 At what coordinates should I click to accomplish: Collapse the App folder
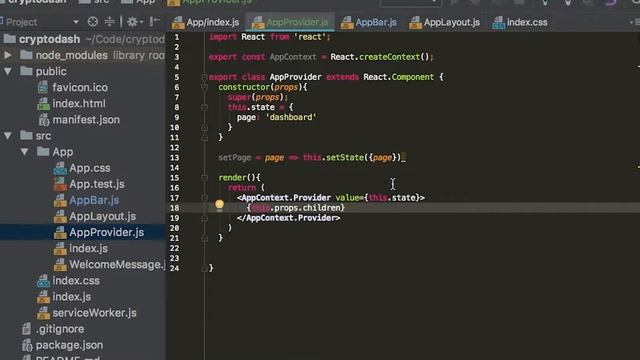click(24, 152)
